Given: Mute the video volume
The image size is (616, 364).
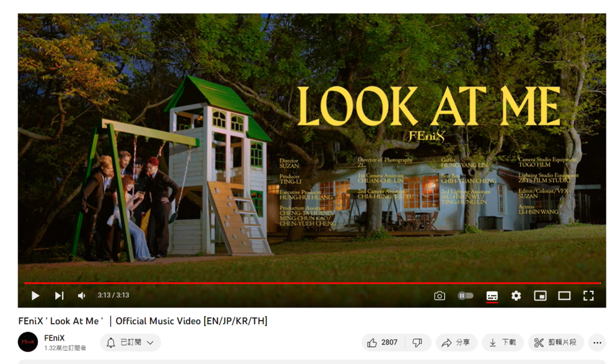Looking at the screenshot, I should pyautogui.click(x=82, y=295).
